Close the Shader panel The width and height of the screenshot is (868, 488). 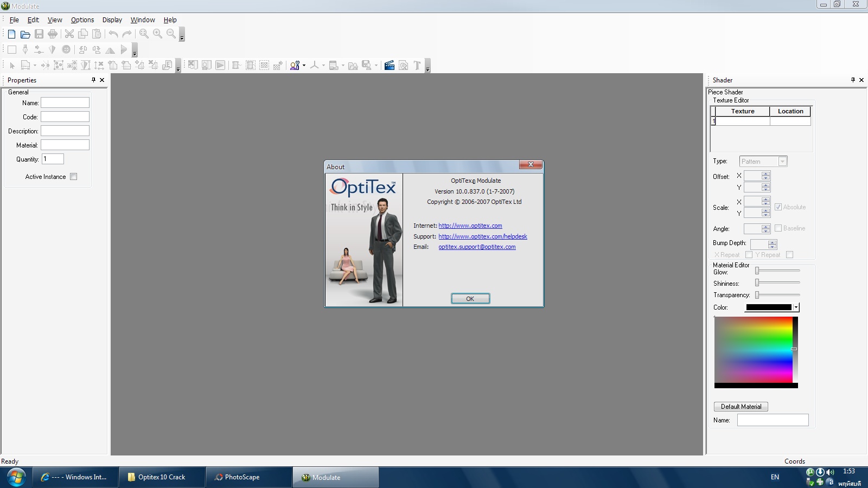pyautogui.click(x=861, y=80)
